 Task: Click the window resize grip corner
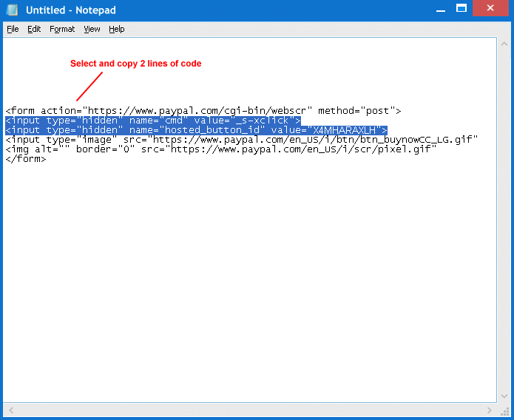(505, 411)
